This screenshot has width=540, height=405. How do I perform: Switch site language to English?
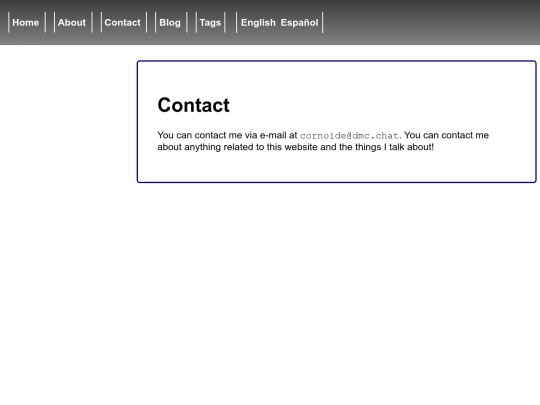[258, 22]
